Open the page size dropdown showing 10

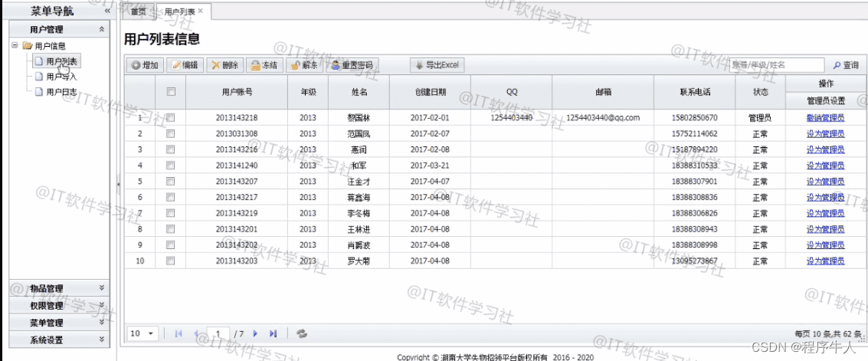pyautogui.click(x=142, y=333)
